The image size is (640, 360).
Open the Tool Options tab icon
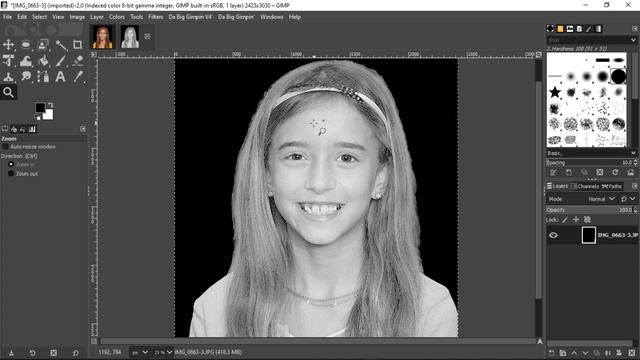point(5,129)
